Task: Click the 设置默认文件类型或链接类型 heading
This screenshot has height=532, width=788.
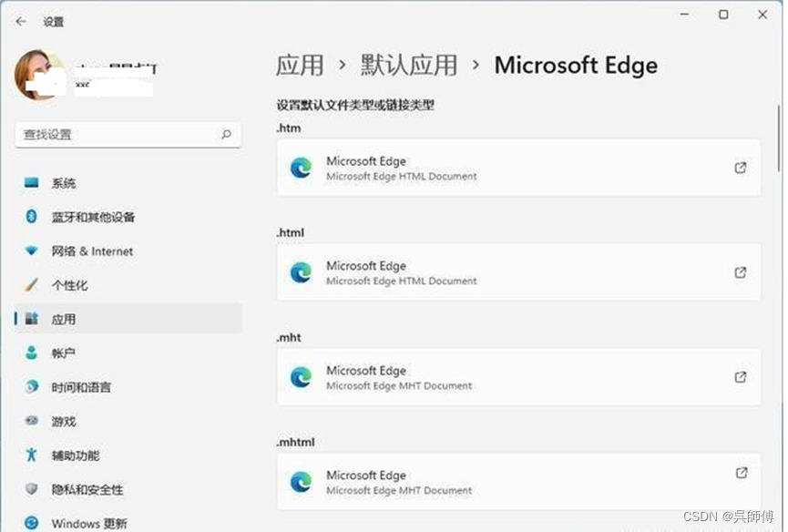Action: click(355, 105)
